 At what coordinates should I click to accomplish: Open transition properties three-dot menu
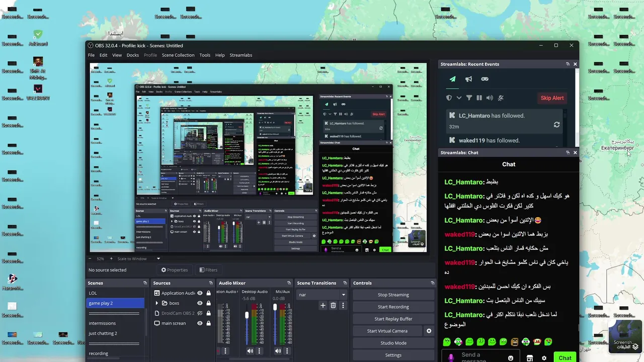(343, 305)
